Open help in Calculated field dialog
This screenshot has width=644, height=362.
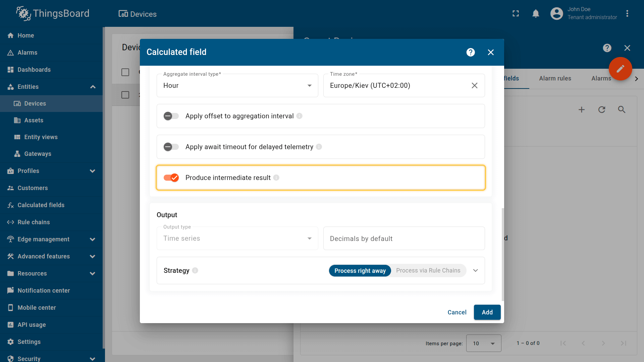click(x=471, y=52)
